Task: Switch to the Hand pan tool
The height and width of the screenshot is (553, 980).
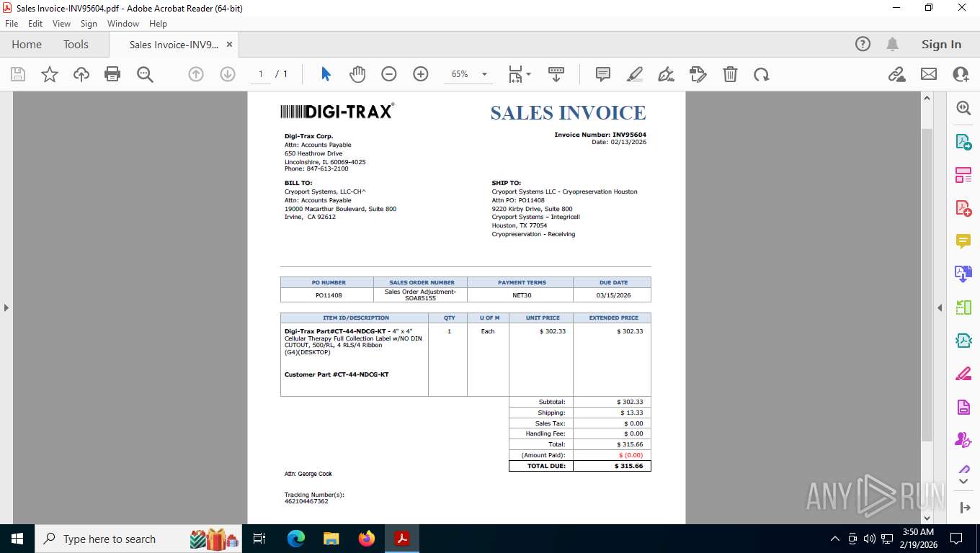Action: click(357, 74)
